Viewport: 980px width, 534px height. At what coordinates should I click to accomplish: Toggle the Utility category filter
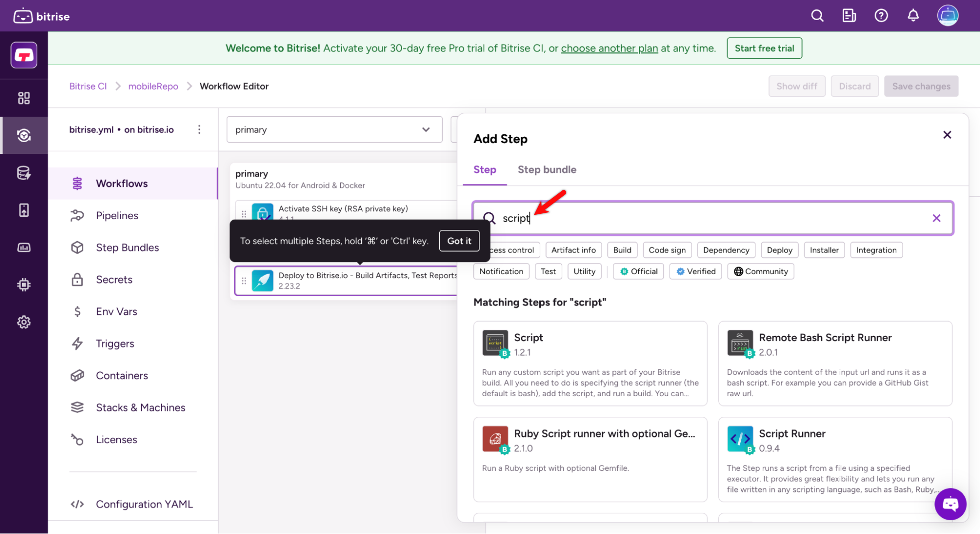click(584, 271)
